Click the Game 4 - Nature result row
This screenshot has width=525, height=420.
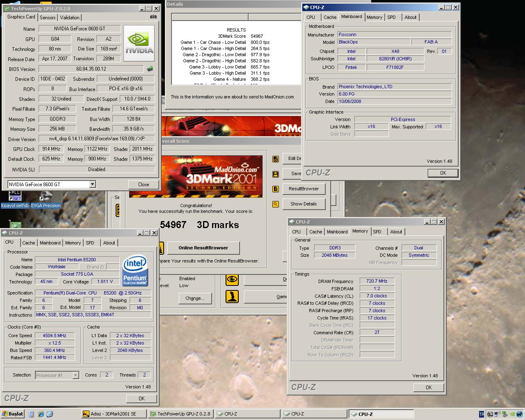click(241, 79)
